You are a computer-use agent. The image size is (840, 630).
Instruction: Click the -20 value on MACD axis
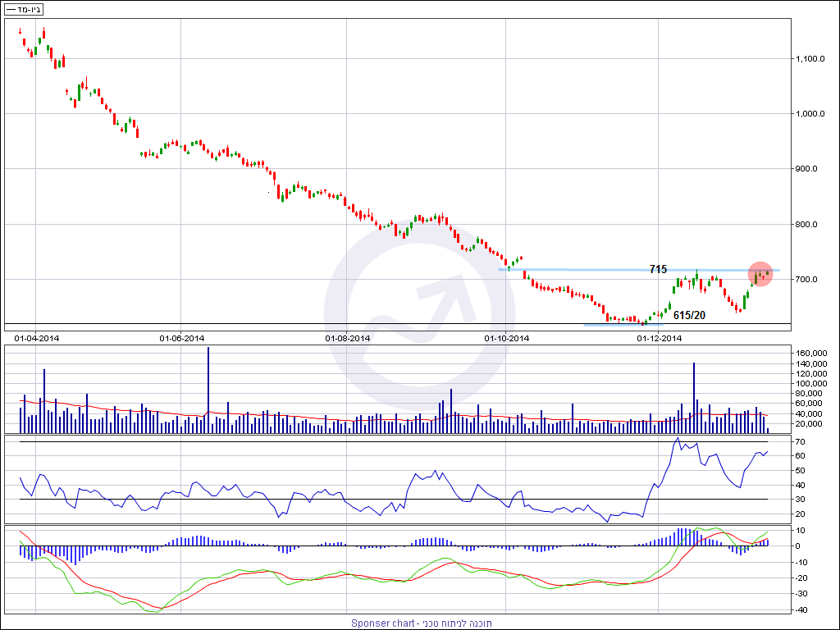802,578
